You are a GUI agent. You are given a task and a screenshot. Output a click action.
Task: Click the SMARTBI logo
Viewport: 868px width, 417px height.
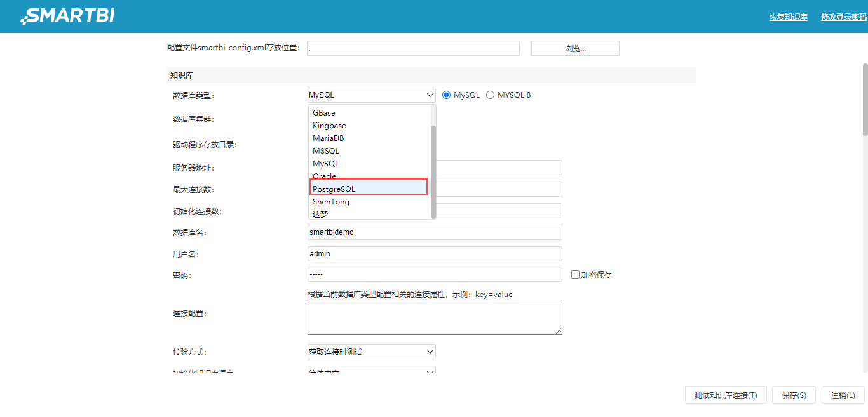67,16
